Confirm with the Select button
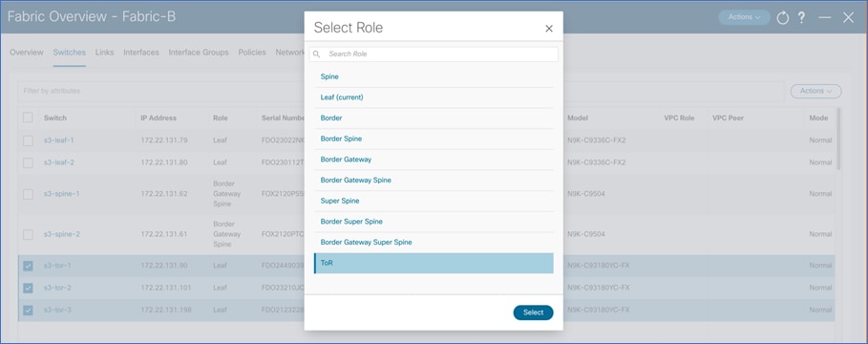The image size is (868, 344). 533,312
